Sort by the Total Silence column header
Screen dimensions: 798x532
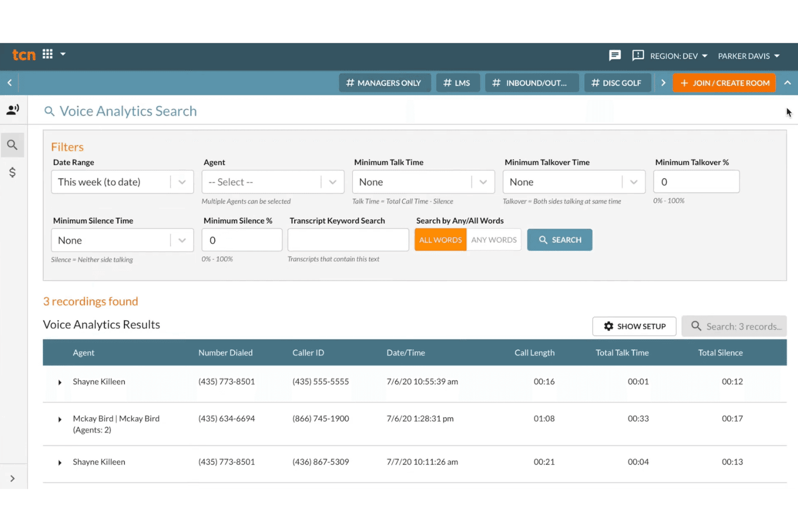[x=720, y=353]
